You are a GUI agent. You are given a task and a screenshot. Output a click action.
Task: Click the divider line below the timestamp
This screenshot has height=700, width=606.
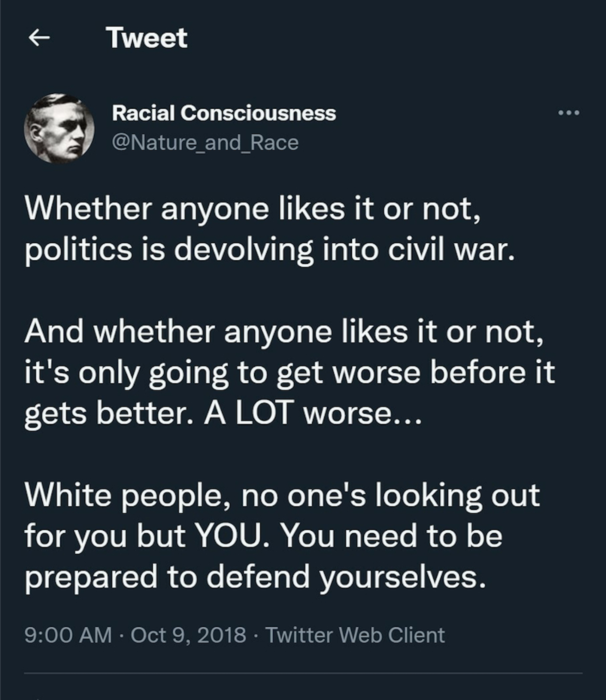tap(303, 673)
